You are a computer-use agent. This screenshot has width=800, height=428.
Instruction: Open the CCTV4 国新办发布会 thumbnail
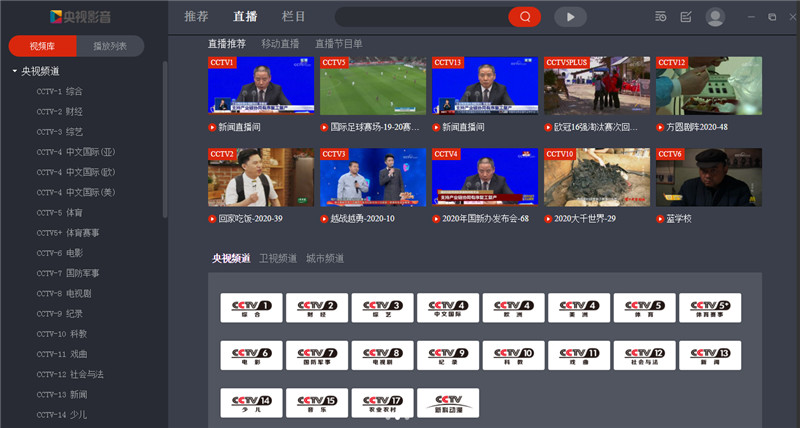click(x=485, y=177)
